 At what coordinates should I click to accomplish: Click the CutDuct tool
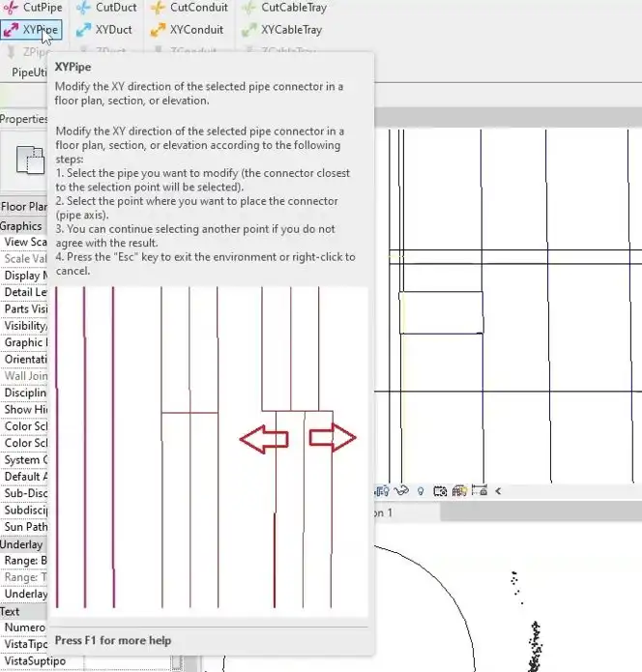tap(106, 8)
